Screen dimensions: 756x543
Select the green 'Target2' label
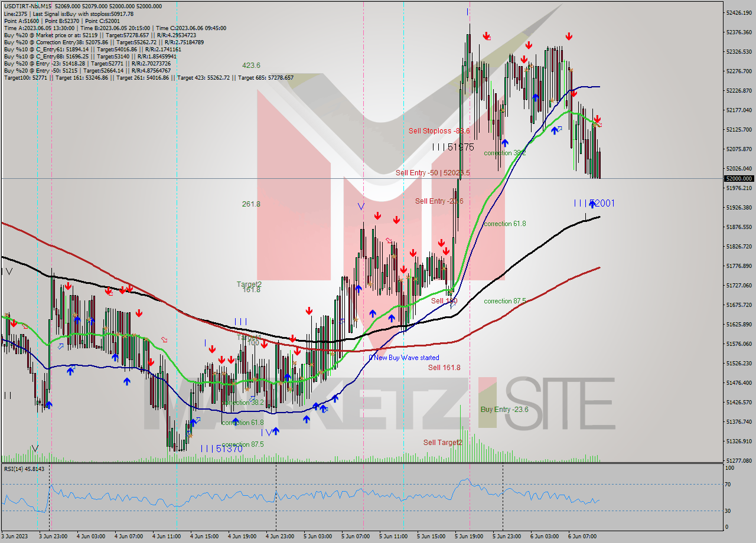249,284
